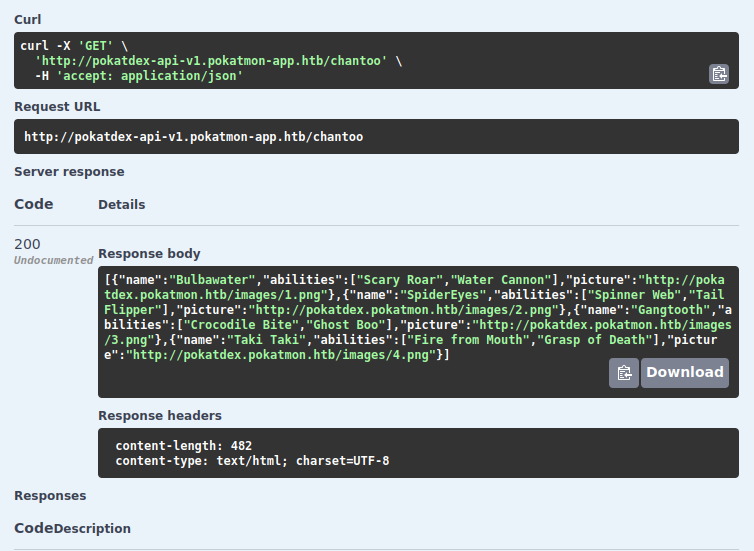Click the Request URL text box

pos(376,137)
